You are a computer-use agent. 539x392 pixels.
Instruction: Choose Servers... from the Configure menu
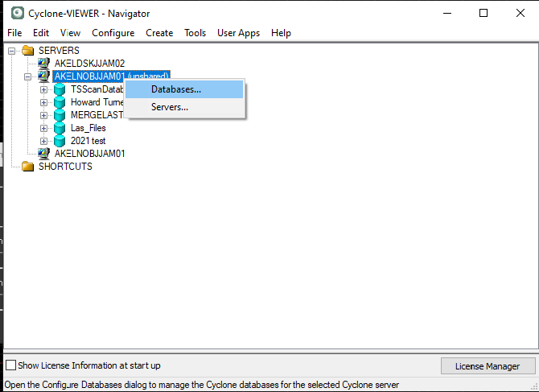point(170,107)
